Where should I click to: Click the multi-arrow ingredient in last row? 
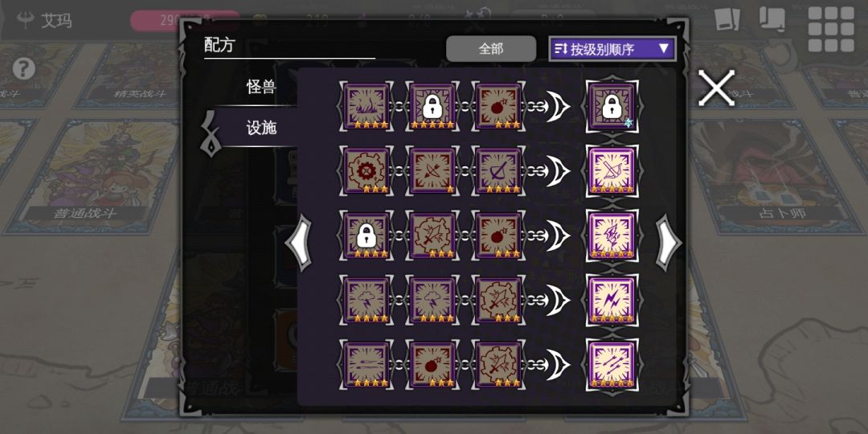[366, 364]
